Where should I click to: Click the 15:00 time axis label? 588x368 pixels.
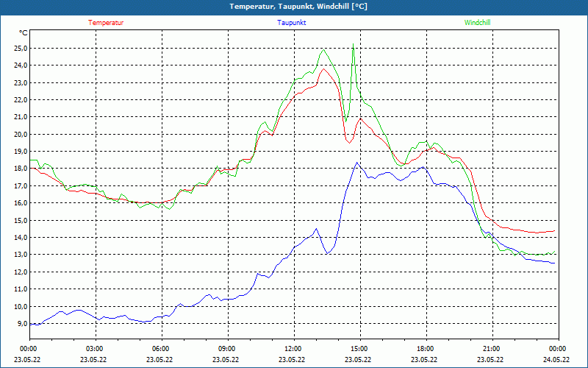click(x=360, y=349)
